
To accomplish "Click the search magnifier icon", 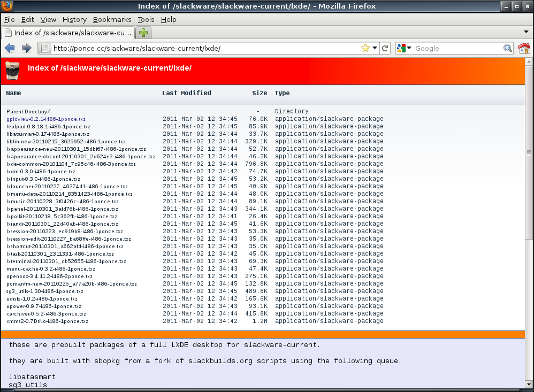I will tap(508, 48).
